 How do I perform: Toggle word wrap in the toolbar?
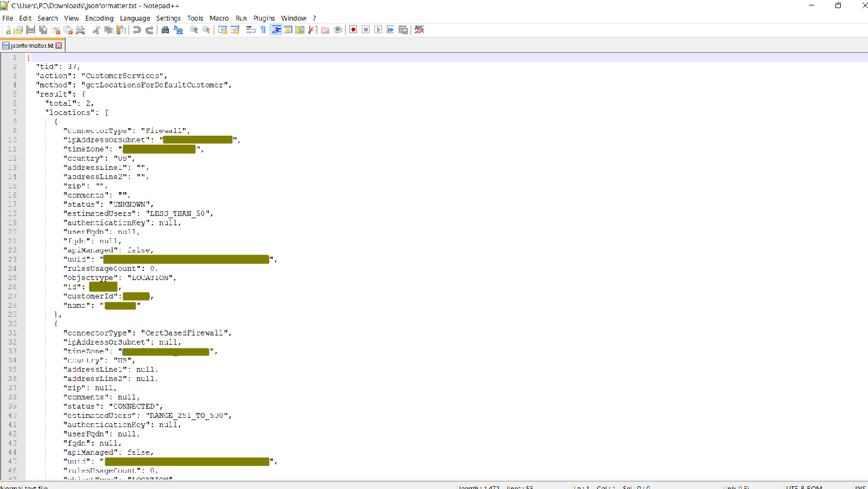pos(251,30)
